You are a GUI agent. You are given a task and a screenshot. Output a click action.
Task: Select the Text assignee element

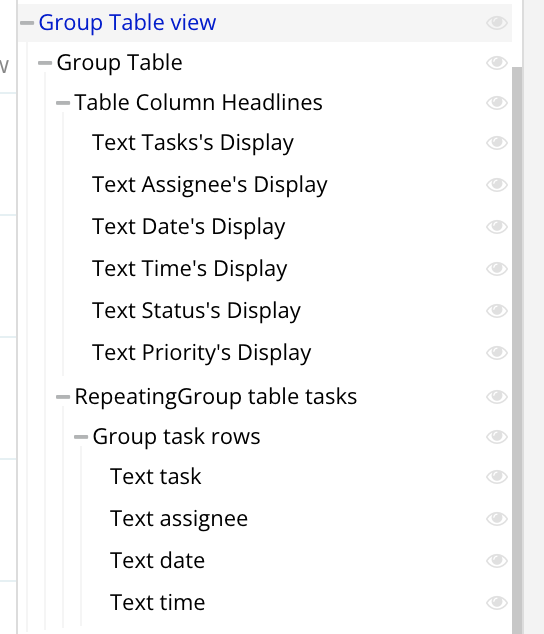click(x=179, y=519)
